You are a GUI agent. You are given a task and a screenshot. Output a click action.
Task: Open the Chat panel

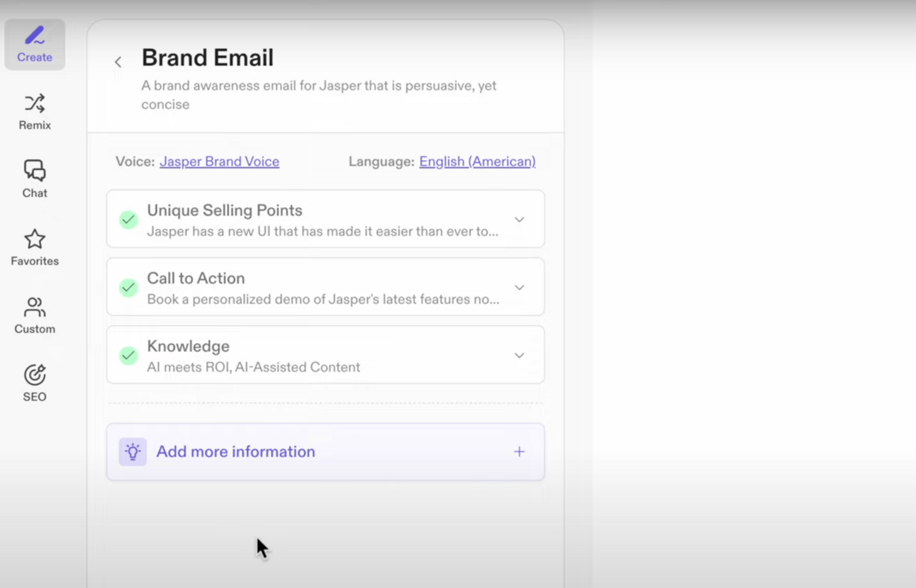pyautogui.click(x=35, y=179)
